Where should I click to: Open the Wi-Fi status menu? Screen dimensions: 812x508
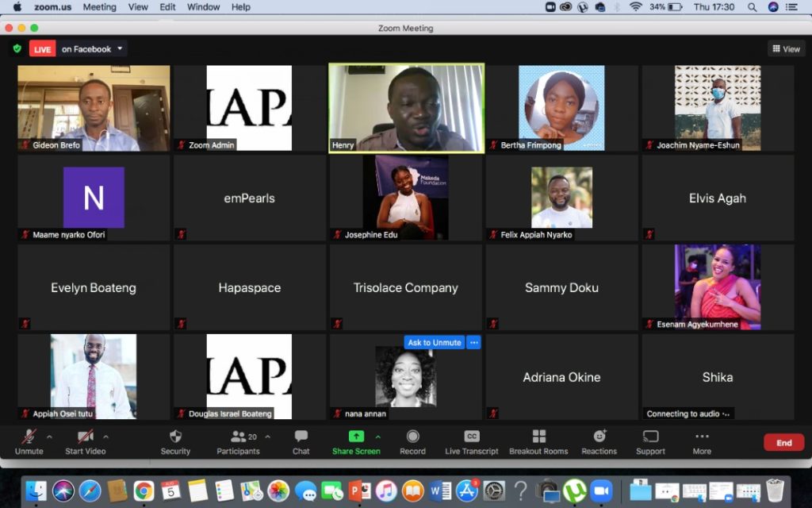pos(635,7)
